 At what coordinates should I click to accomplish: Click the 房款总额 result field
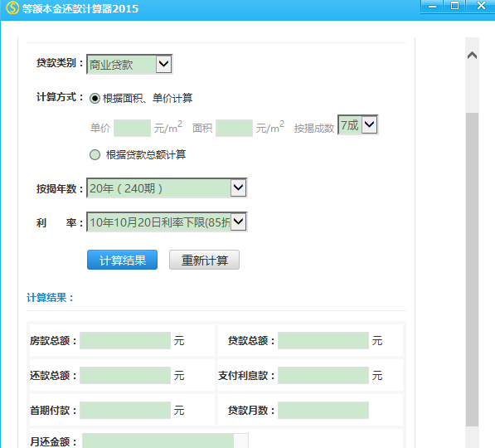click(125, 341)
